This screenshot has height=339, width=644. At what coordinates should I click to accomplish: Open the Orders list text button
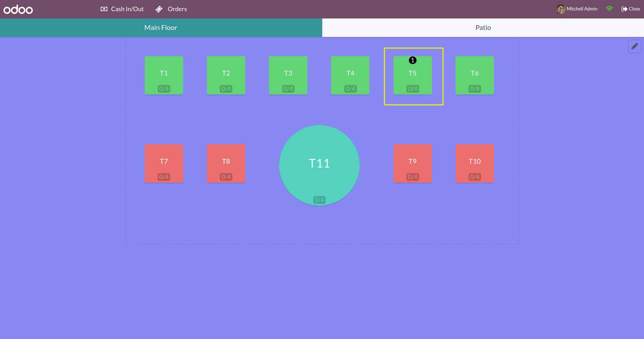(x=177, y=9)
